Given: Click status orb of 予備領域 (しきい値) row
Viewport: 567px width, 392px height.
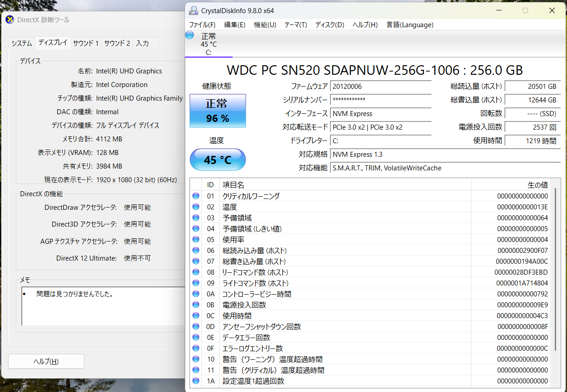Looking at the screenshot, I should coord(196,229).
